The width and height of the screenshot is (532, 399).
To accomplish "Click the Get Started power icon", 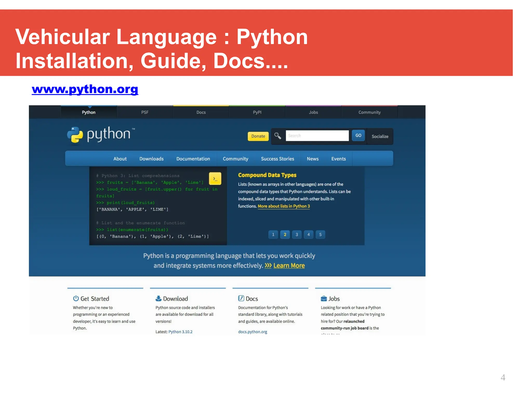I will coord(76,298).
